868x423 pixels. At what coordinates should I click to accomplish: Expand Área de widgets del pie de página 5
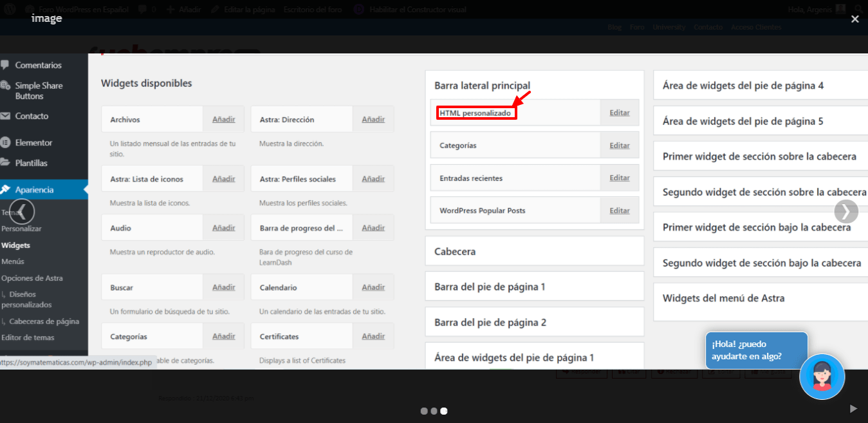coord(761,121)
